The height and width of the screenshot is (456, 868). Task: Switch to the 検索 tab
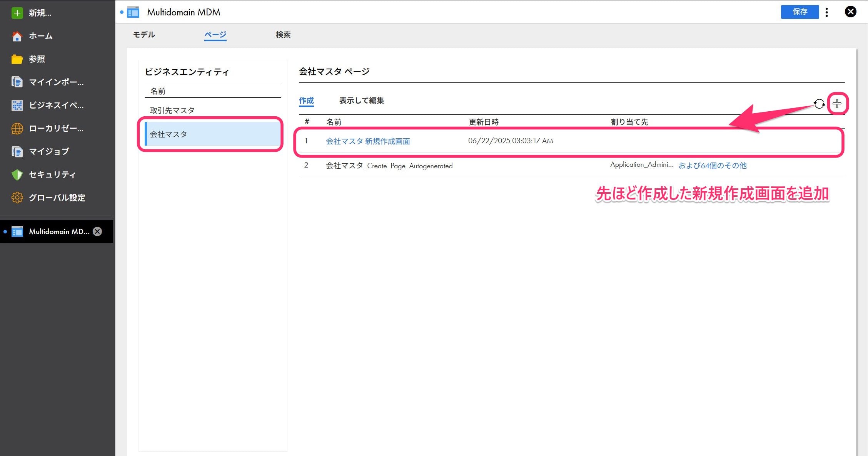(x=283, y=35)
